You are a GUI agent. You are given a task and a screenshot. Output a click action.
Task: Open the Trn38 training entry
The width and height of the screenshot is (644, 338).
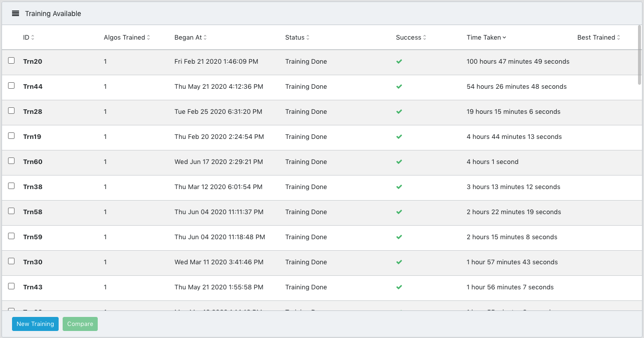click(x=33, y=187)
